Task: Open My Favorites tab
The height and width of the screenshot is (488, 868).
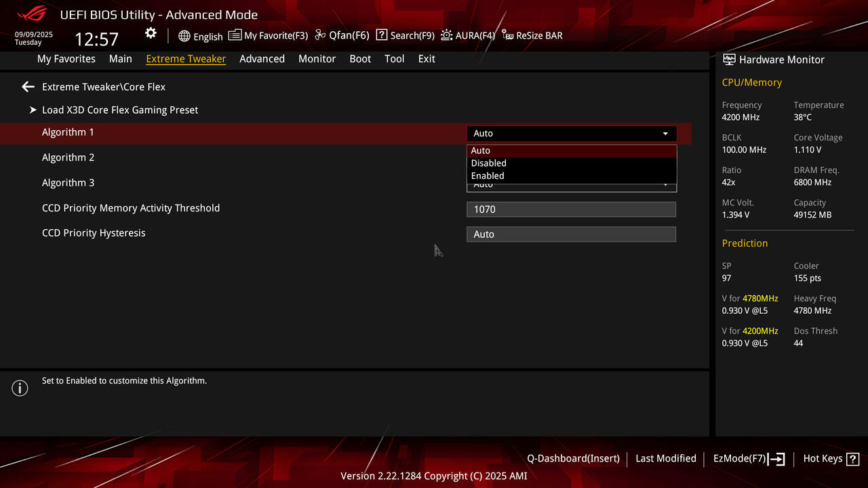Action: [66, 59]
